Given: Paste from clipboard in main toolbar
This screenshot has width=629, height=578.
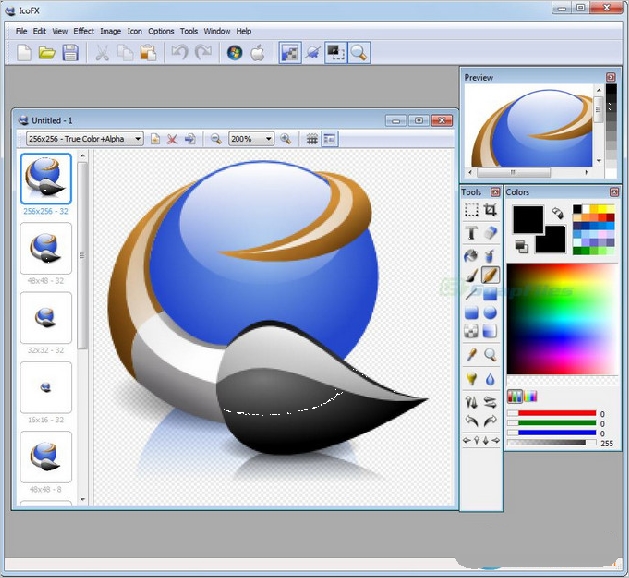Looking at the screenshot, I should 148,53.
